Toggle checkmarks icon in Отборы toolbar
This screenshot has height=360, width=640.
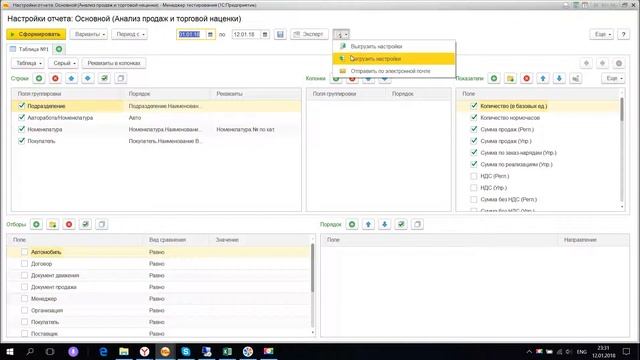tap(85, 224)
